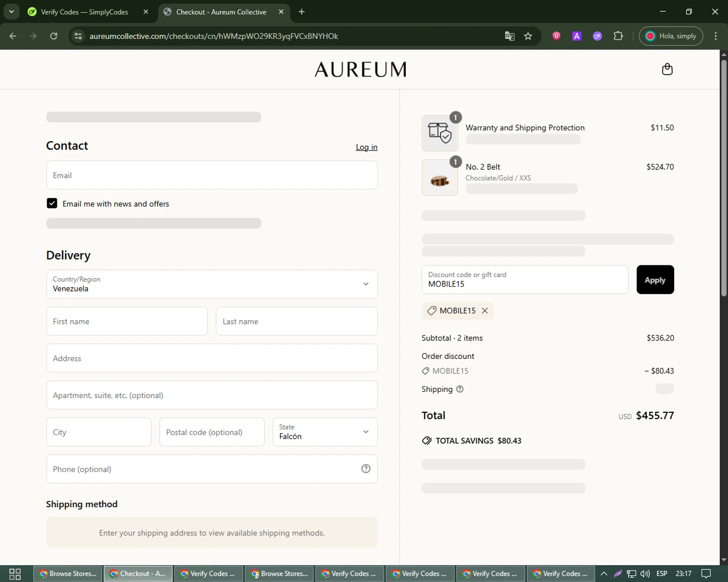The height and width of the screenshot is (582, 728).
Task: Open a new browser tab
Action: 301,12
